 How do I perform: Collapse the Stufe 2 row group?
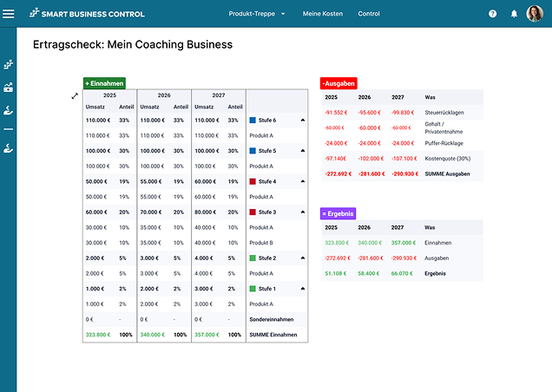pos(303,258)
